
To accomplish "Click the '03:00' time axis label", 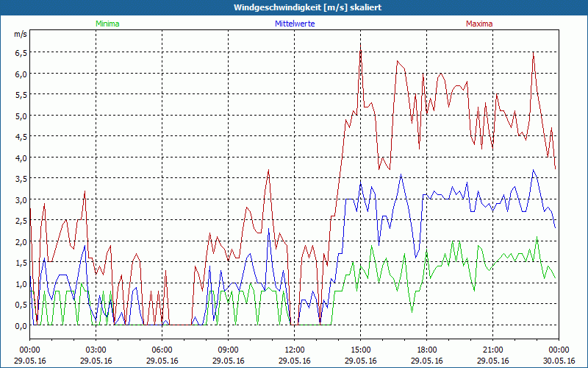I will coord(96,350).
